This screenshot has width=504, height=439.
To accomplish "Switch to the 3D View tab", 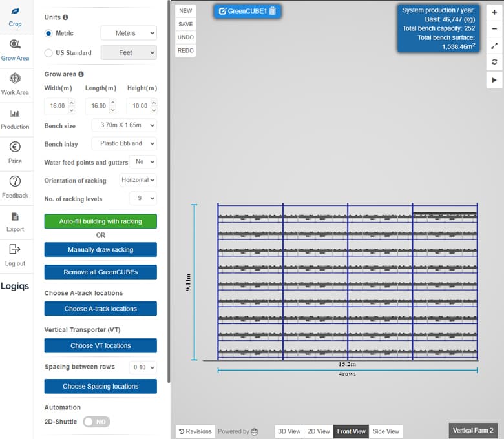I will click(289, 431).
